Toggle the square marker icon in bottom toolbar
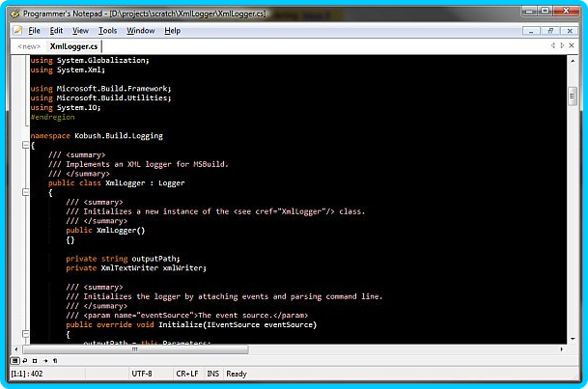 coord(35,361)
